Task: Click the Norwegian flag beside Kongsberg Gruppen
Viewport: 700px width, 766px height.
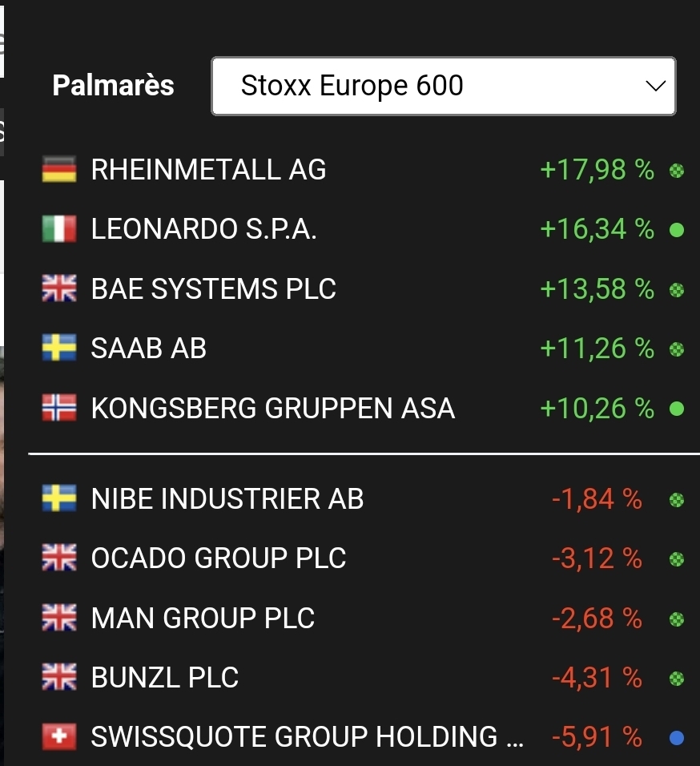Action: pyautogui.click(x=59, y=409)
